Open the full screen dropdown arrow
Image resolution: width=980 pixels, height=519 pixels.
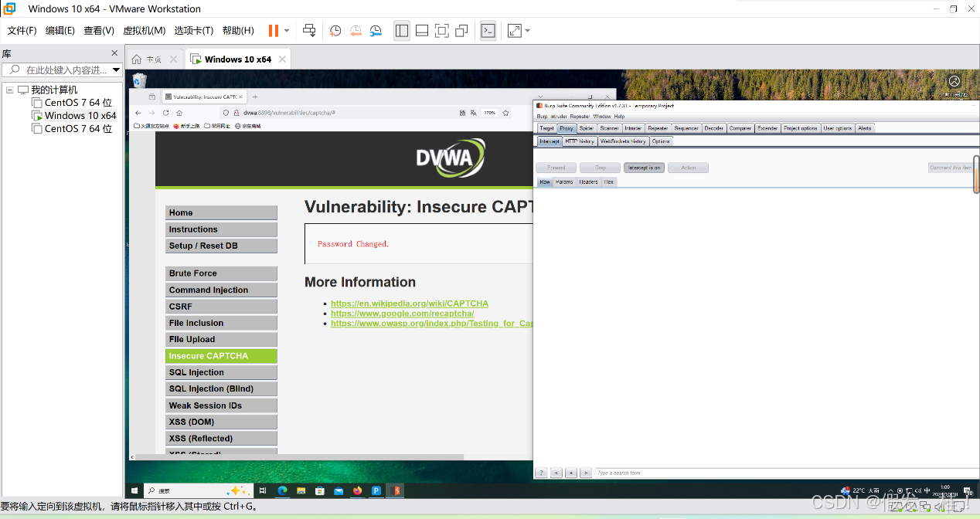pos(527,31)
